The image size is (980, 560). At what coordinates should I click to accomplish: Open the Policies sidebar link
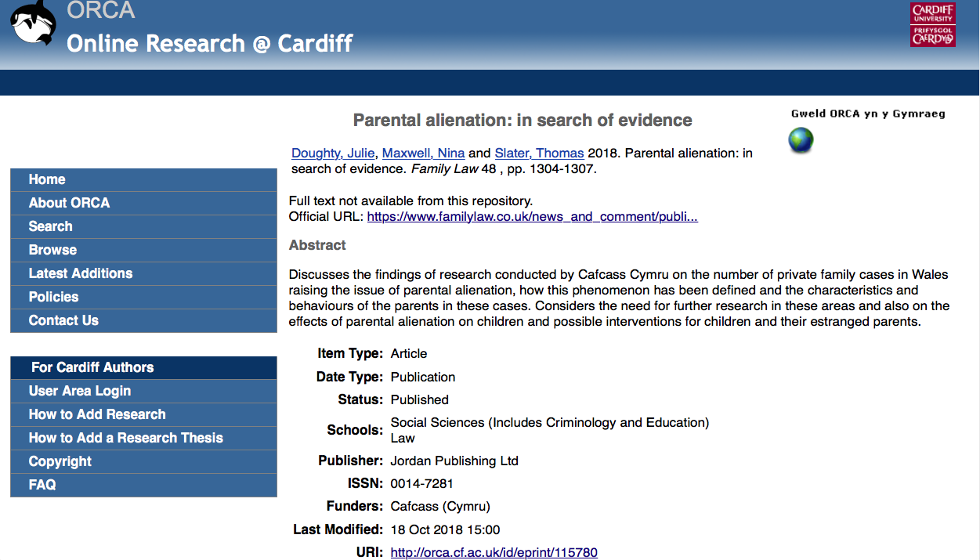pos(53,297)
